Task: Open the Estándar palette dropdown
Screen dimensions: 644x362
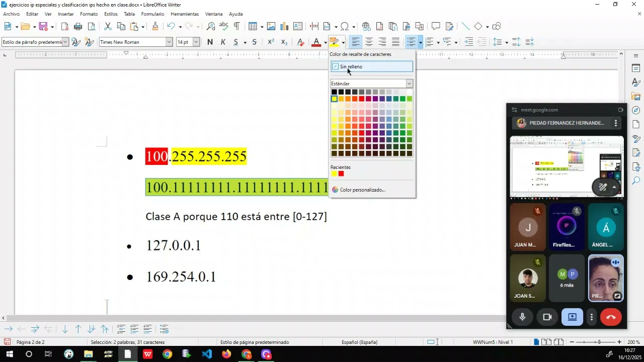Action: [x=410, y=83]
